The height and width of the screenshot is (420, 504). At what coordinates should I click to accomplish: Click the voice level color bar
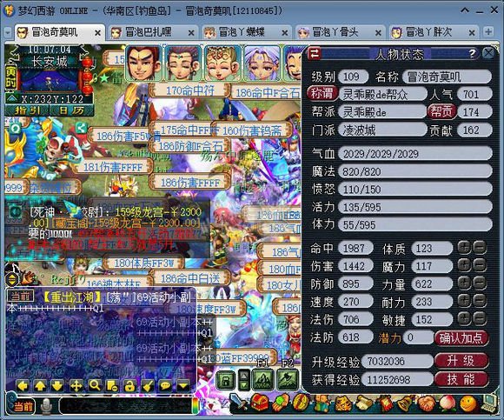pos(196,406)
